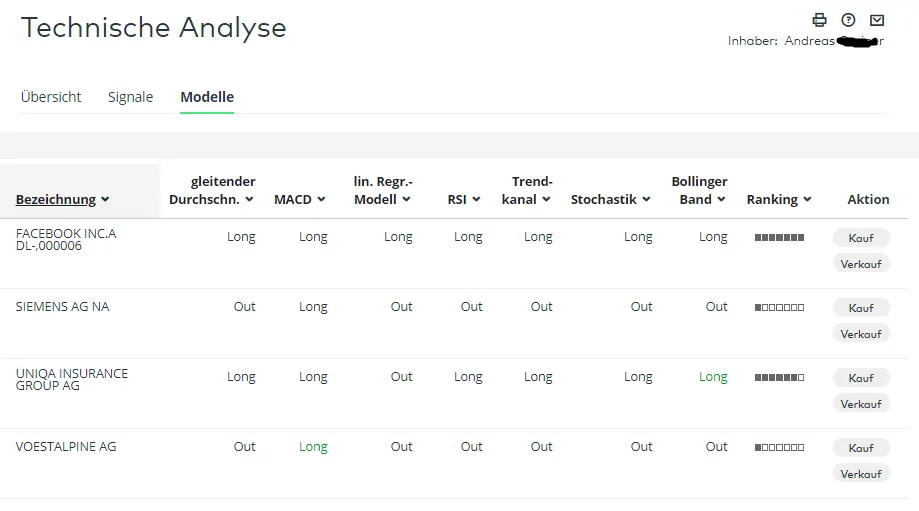Switch to the Signale tab
The height and width of the screenshot is (511, 919).
[x=131, y=97]
